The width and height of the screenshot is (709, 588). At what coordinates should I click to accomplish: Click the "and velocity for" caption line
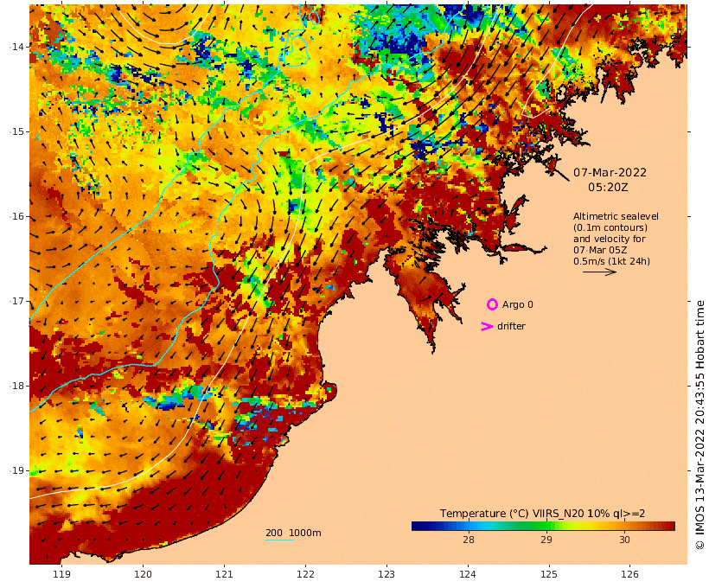click(610, 239)
